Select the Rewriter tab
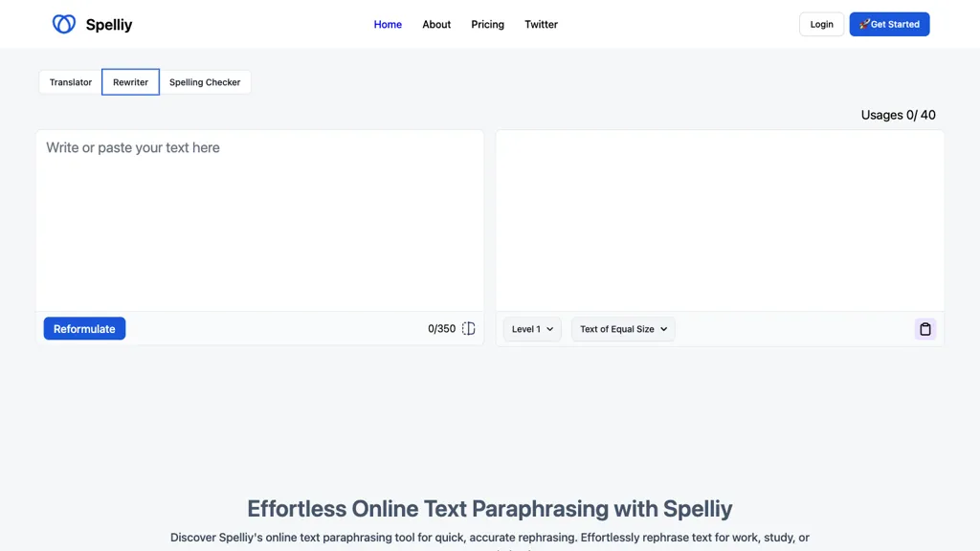This screenshot has height=551, width=980. point(130,82)
